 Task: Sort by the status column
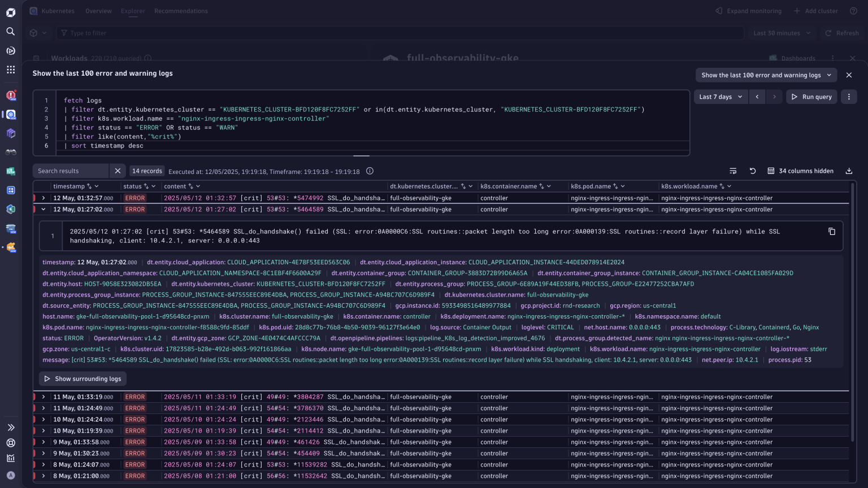[x=146, y=186]
